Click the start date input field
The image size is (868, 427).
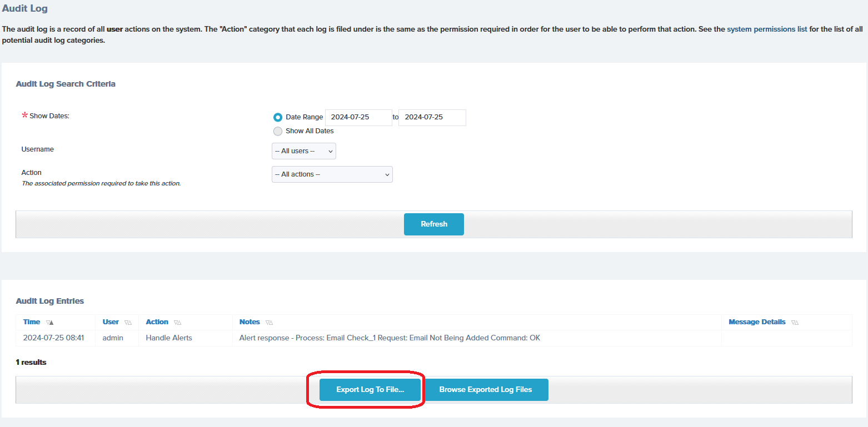(358, 117)
